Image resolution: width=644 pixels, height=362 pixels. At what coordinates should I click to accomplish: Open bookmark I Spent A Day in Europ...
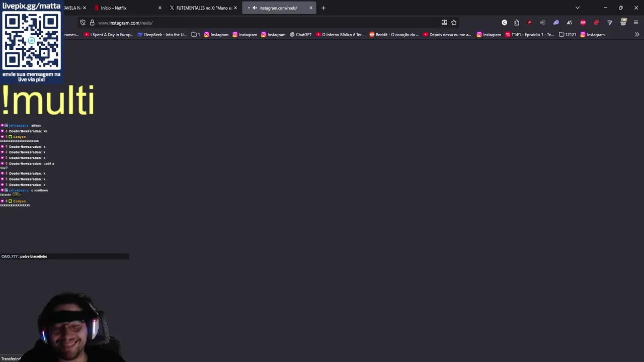(109, 35)
